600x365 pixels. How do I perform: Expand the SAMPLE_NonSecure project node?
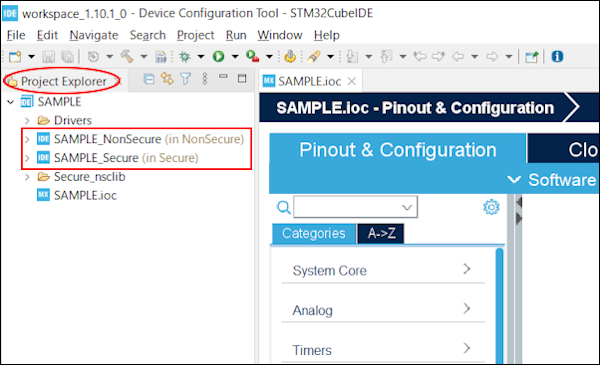[x=27, y=139]
